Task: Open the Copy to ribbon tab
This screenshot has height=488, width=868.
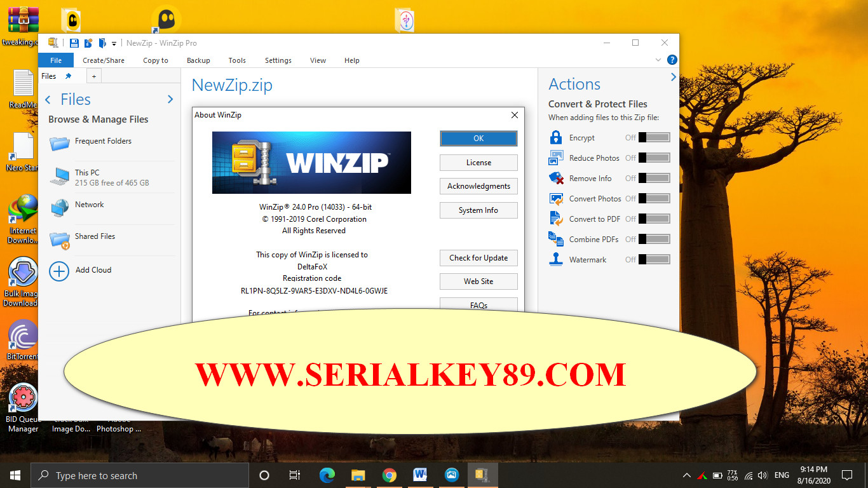Action: 156,60
